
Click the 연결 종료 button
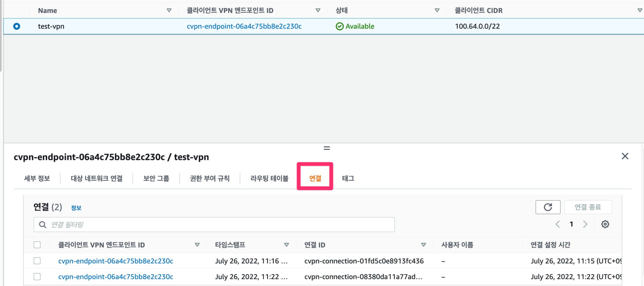pyautogui.click(x=588, y=207)
